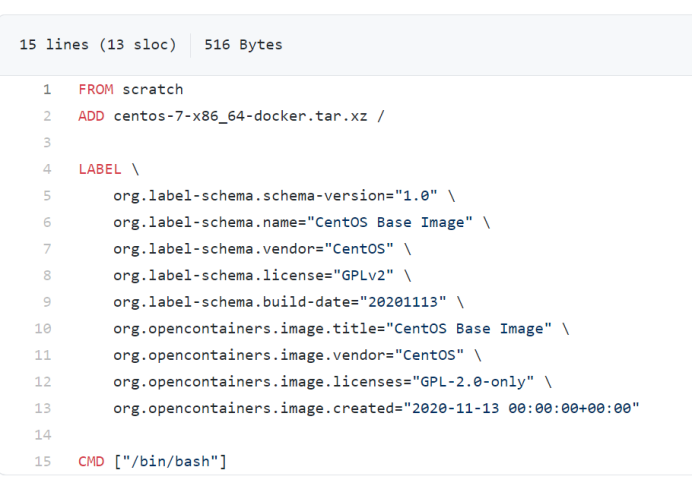Click line number 4

[x=47, y=169]
